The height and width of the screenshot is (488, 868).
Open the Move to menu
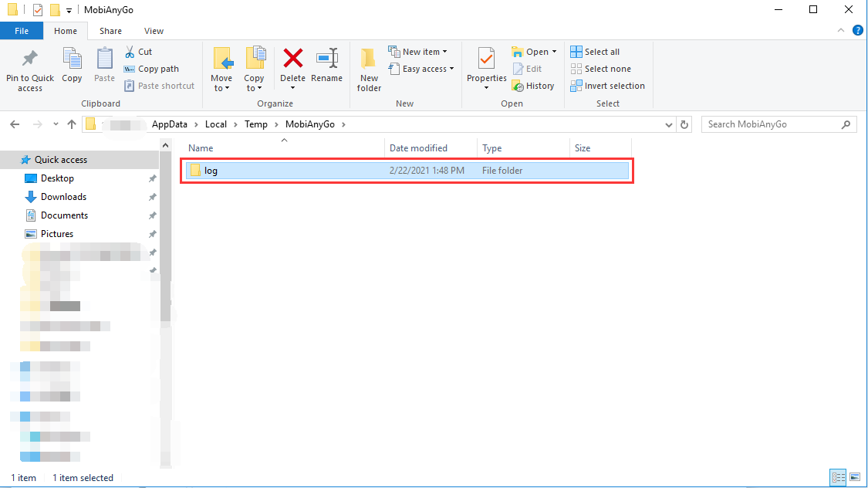(221, 69)
